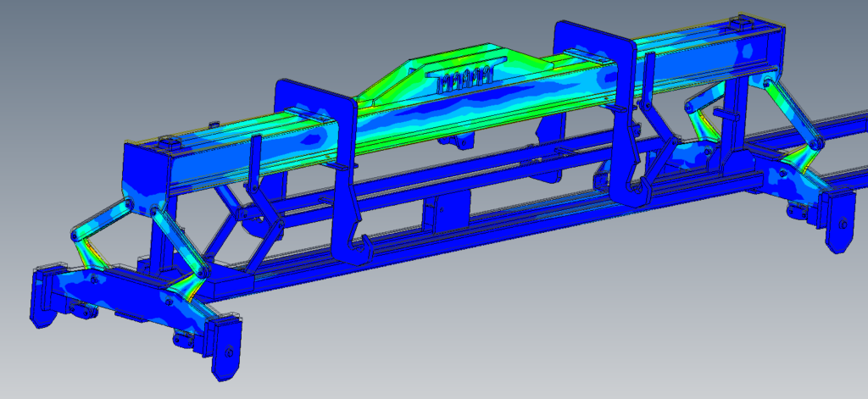Click the outermost right linkage pivot joint
This screenshot has width=868, height=399.
pos(815,145)
